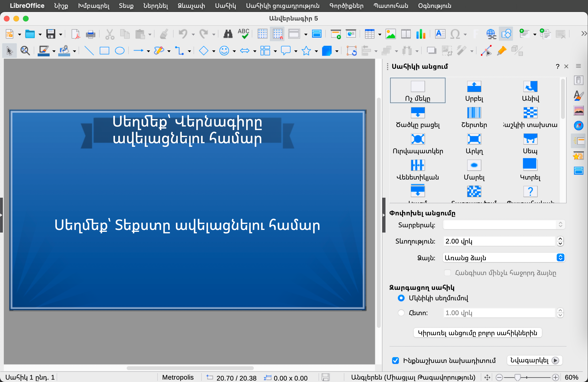The width and height of the screenshot is (588, 382).
Task: Select the Հետո radio button
Action: click(401, 313)
